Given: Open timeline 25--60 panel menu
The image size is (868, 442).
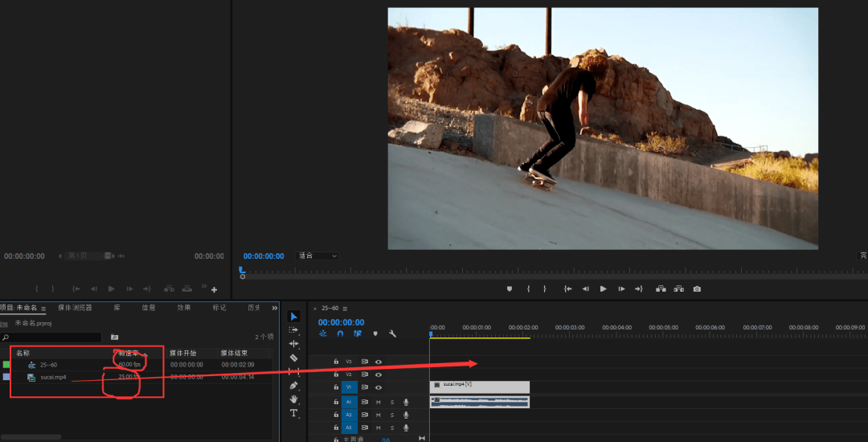Looking at the screenshot, I should (x=345, y=309).
